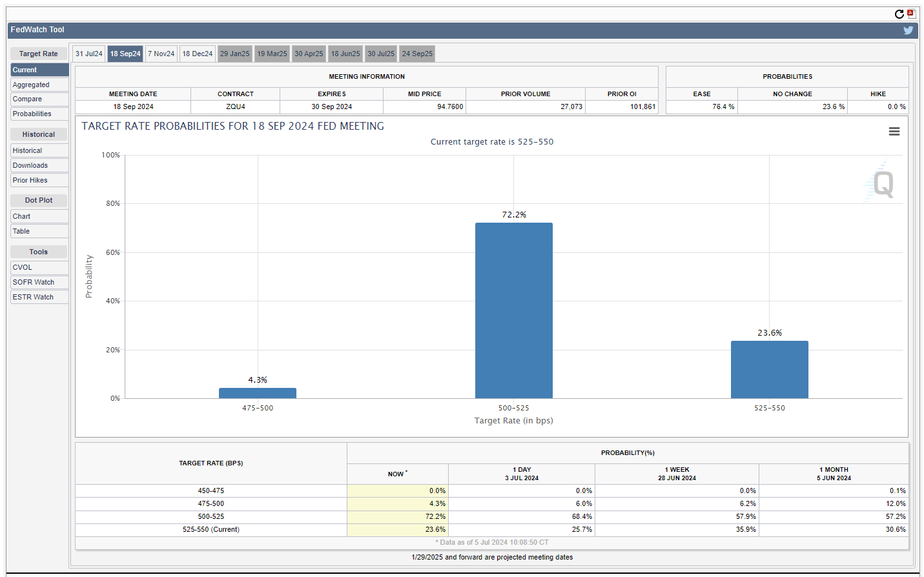Show the Dot Plot Chart

[39, 217]
